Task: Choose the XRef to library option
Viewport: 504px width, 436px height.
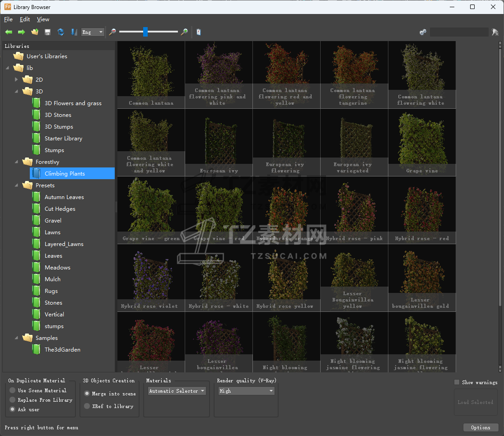Action: (87, 406)
